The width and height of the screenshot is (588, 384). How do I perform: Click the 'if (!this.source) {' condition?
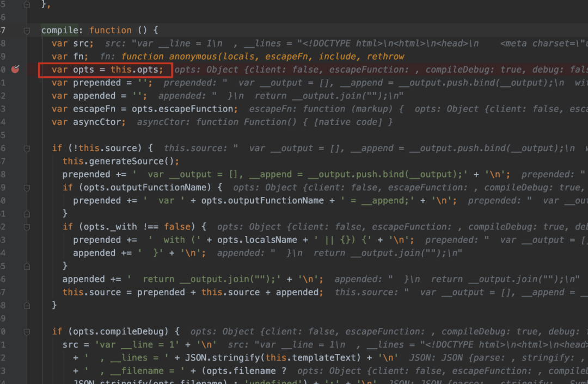click(102, 148)
